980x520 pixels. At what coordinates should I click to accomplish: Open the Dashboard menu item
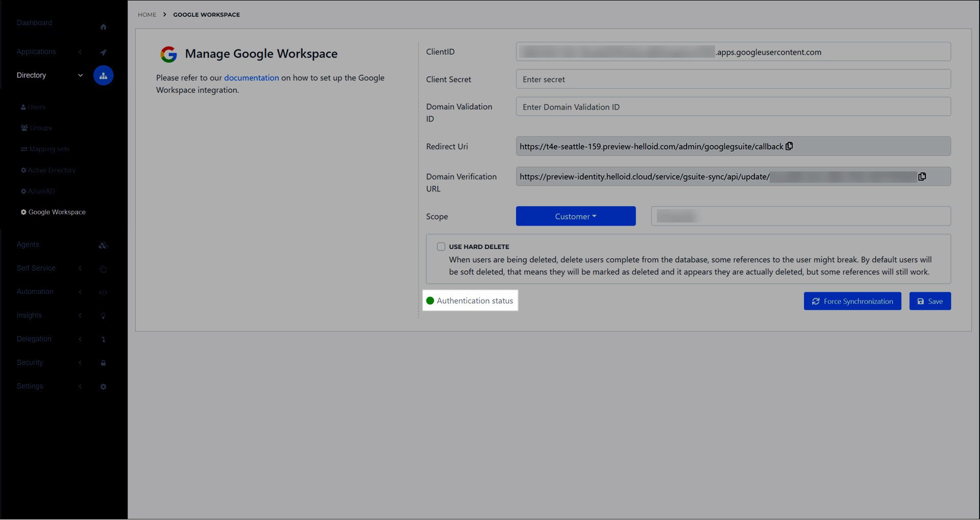pos(34,23)
